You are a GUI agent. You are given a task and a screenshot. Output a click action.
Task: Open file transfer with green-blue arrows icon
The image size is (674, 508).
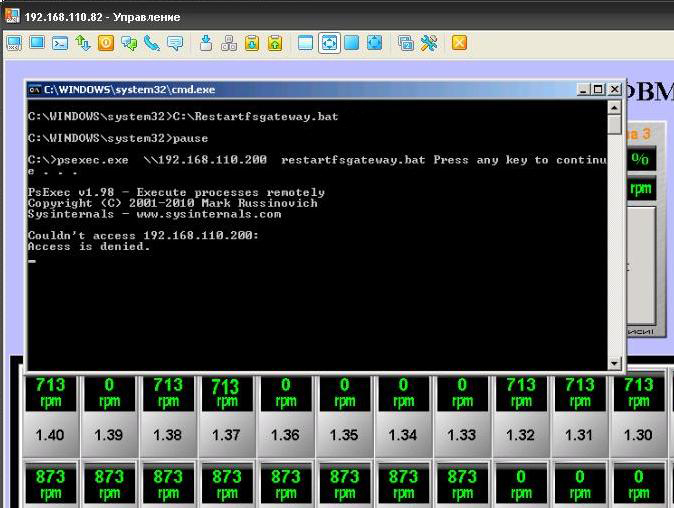pyautogui.click(x=83, y=43)
